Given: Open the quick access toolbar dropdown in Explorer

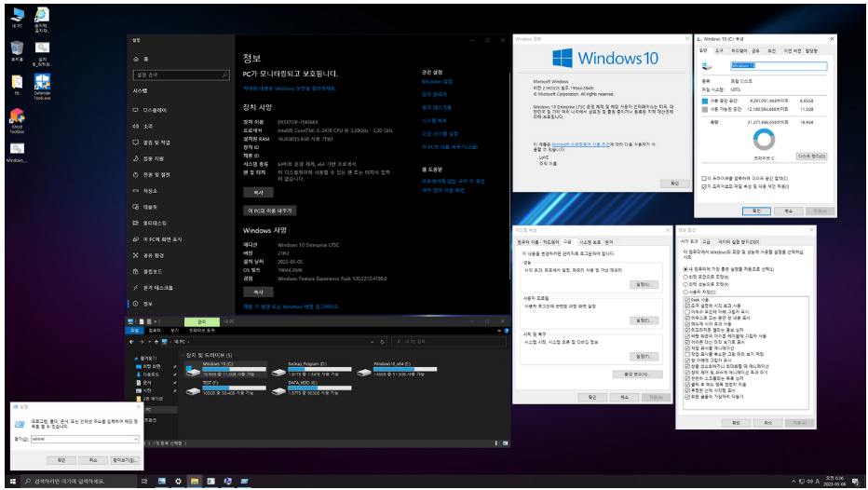Looking at the screenshot, I should pos(156,321).
